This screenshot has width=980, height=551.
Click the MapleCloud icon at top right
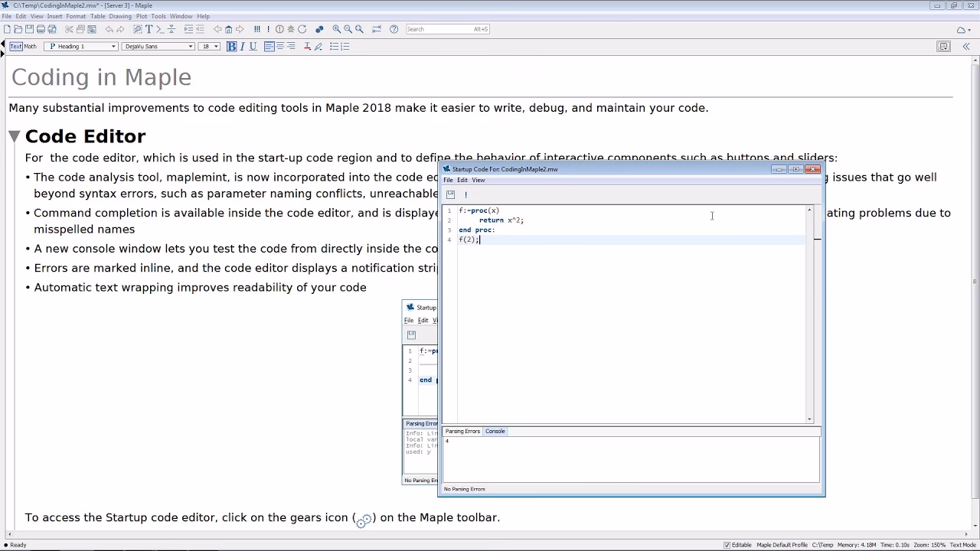point(961,30)
